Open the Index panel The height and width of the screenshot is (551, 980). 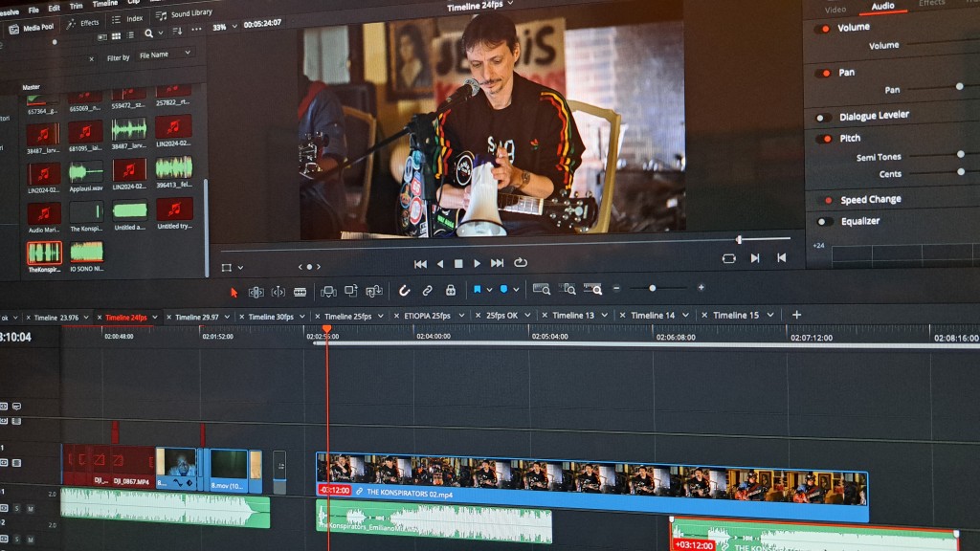pos(127,19)
